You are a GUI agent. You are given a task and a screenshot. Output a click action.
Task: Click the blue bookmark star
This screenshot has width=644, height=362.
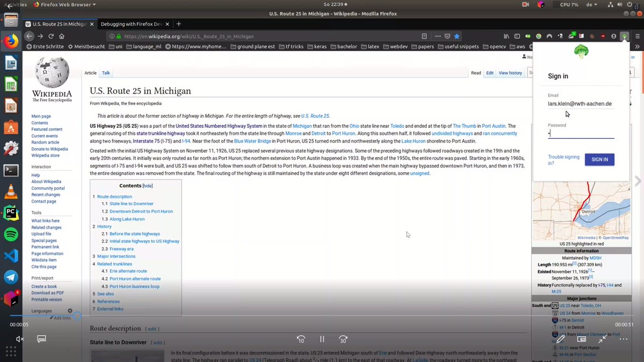pyautogui.click(x=457, y=36)
